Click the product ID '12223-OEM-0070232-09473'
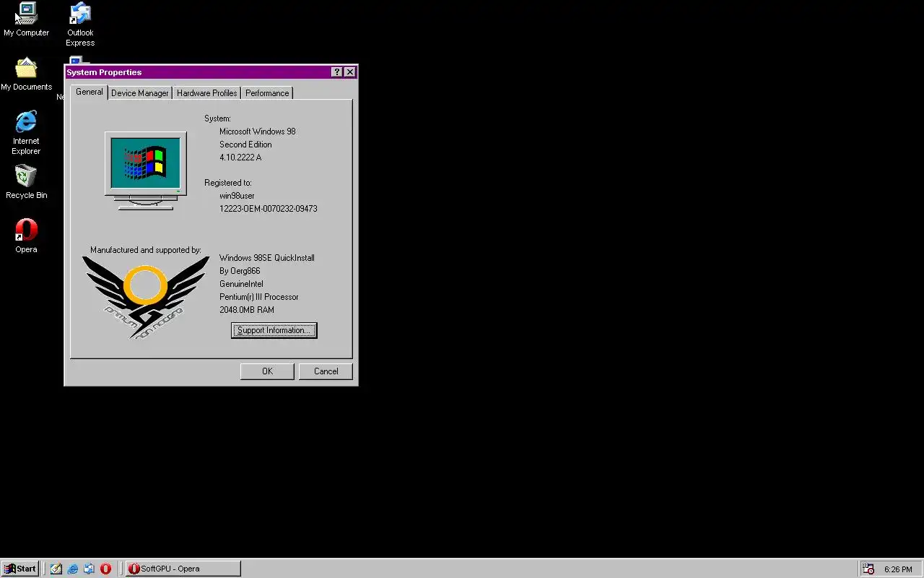This screenshot has width=924, height=578. [x=269, y=209]
